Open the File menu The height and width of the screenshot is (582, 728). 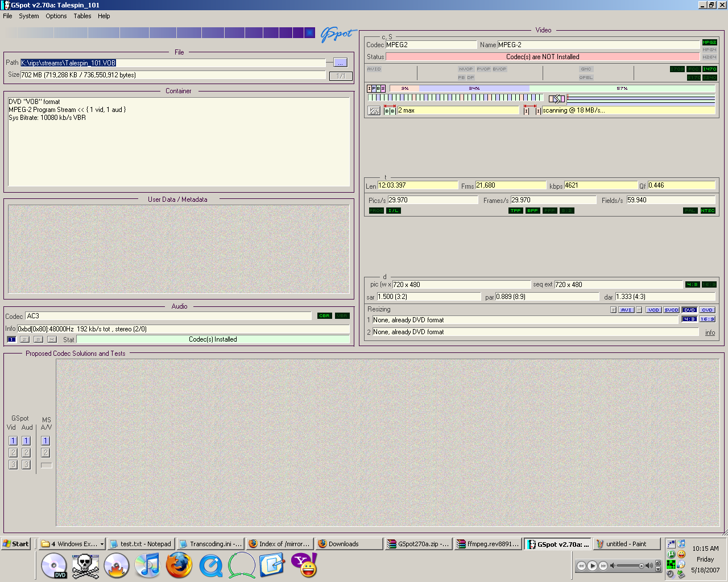tap(7, 16)
